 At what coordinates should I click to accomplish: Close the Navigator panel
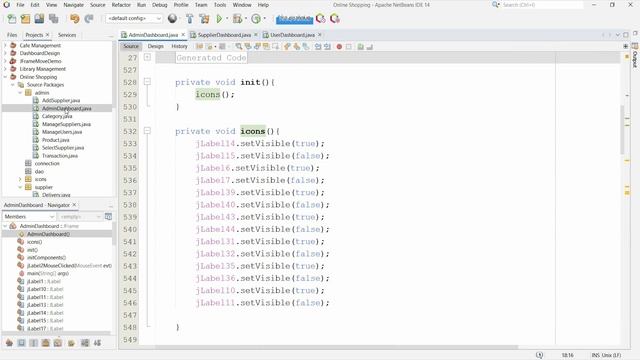pos(74,204)
